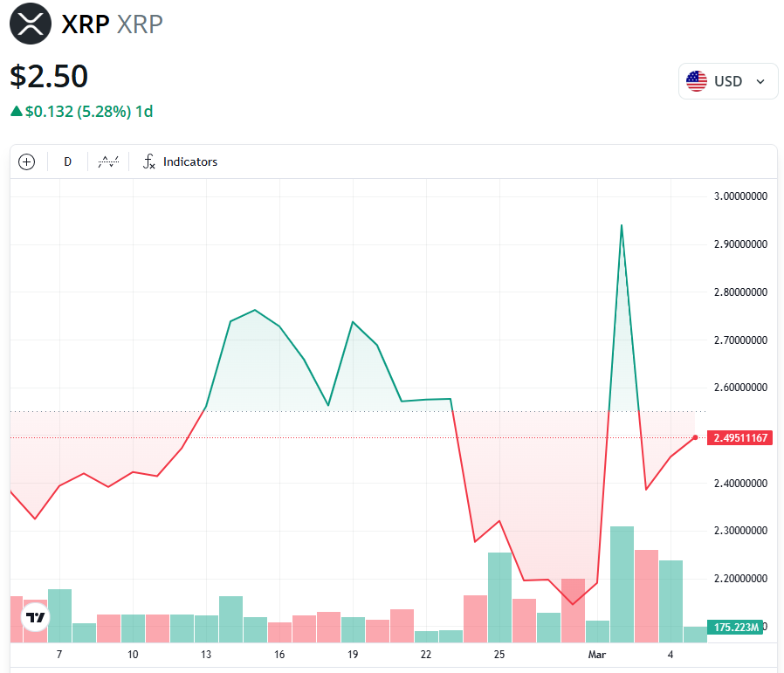
Task: Click the fx Indicators icon
Action: 149,161
